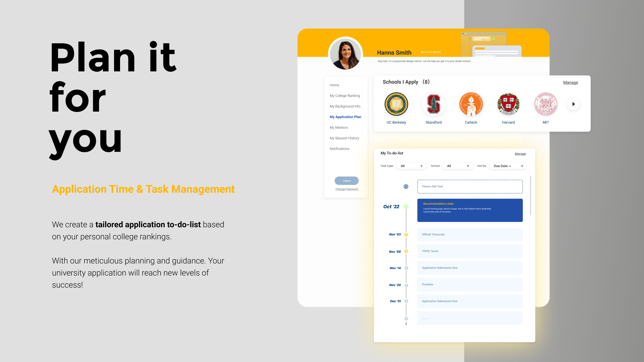Open the Task Type dropdown

click(x=411, y=166)
